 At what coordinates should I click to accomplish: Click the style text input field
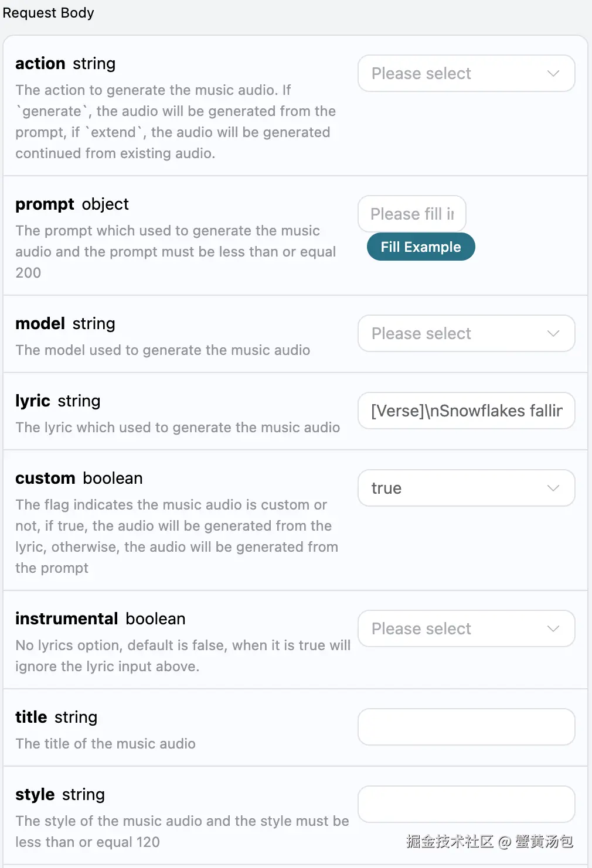pos(466,804)
